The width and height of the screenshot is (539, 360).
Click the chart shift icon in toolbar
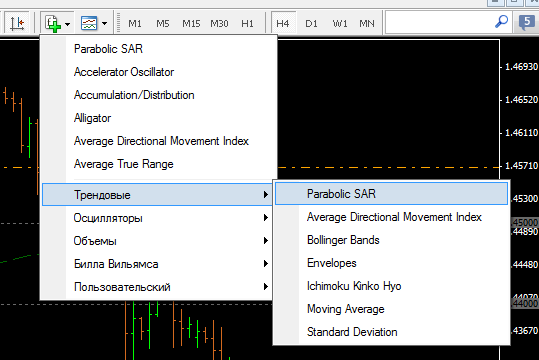[x=17, y=23]
